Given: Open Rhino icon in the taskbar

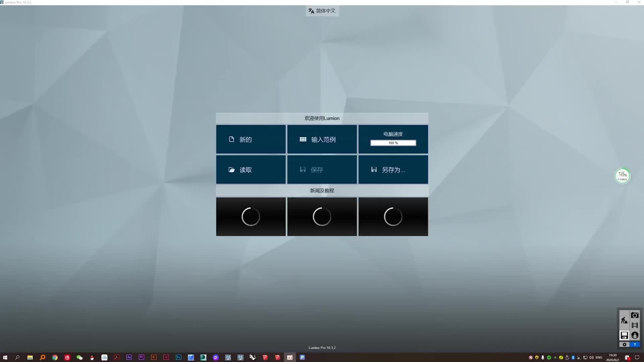Looking at the screenshot, I should pos(253,357).
